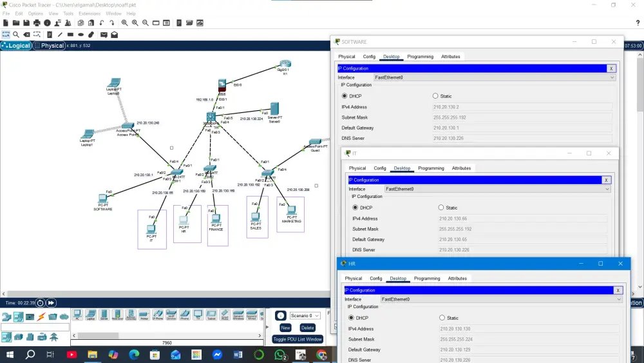Zoom out of the workspace
Screen dimensions: 644x363
[146, 23]
